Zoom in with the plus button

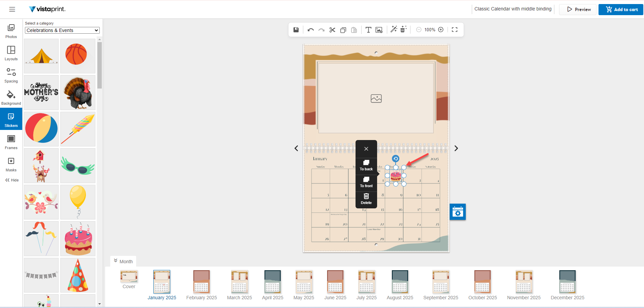point(441,30)
